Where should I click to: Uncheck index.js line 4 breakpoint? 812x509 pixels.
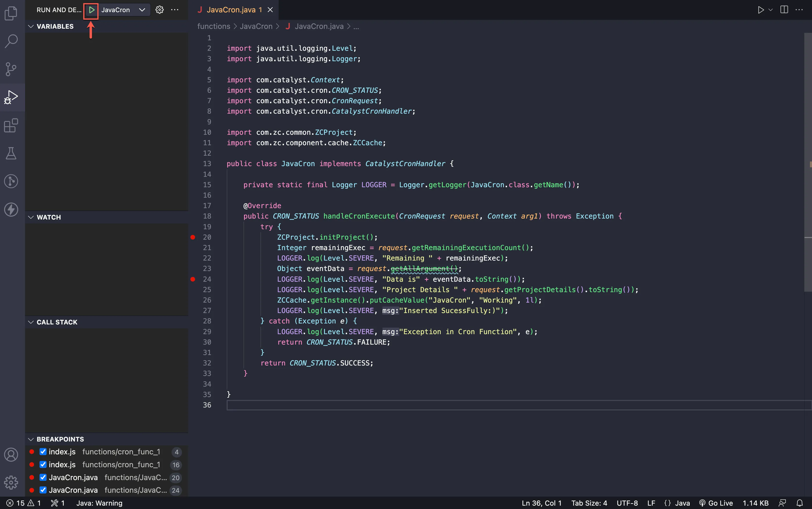point(43,452)
